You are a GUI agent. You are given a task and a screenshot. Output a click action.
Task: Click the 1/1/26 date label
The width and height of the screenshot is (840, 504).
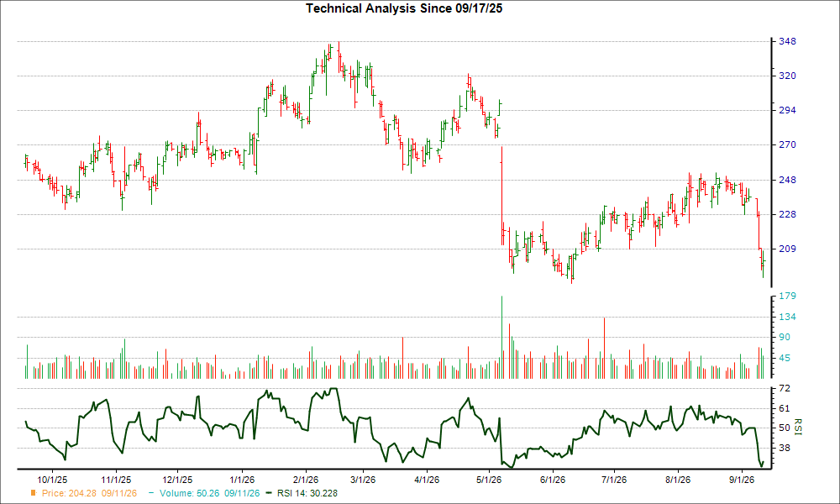[x=242, y=480]
